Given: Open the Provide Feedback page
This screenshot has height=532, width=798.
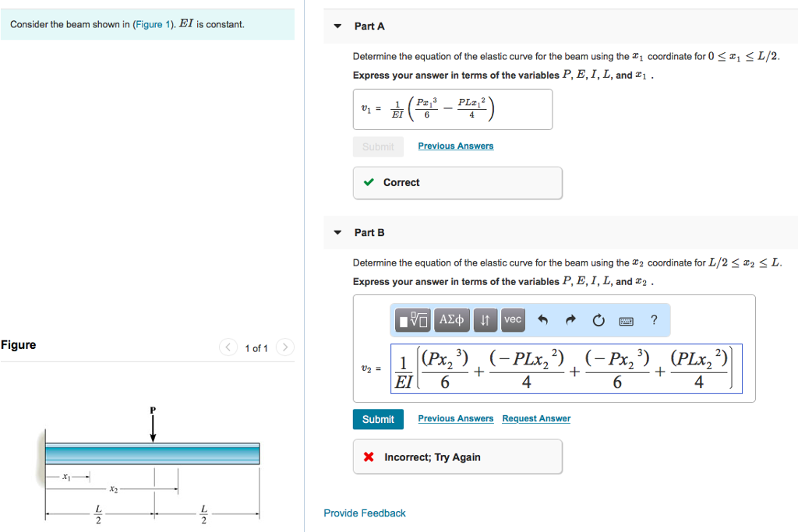Looking at the screenshot, I should (364, 513).
